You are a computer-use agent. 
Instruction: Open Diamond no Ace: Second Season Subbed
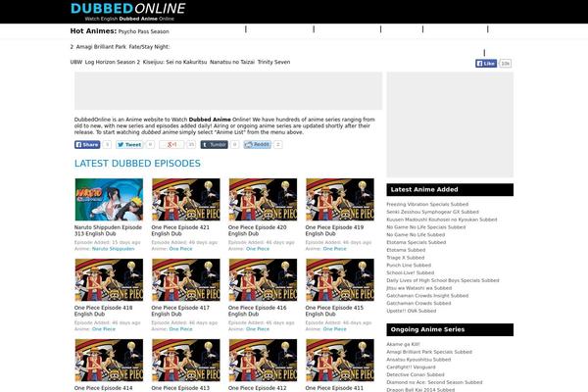(x=434, y=382)
